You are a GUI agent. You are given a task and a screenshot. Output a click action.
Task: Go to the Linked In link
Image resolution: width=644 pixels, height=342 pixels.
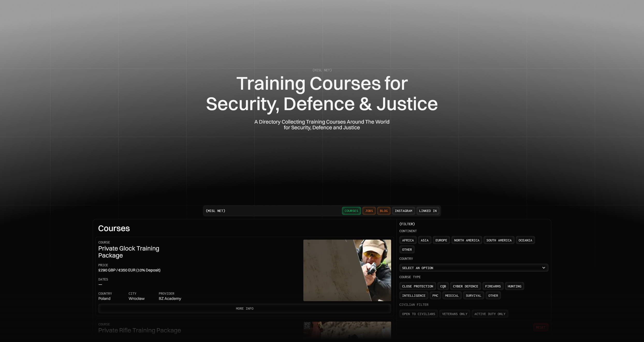point(428,211)
